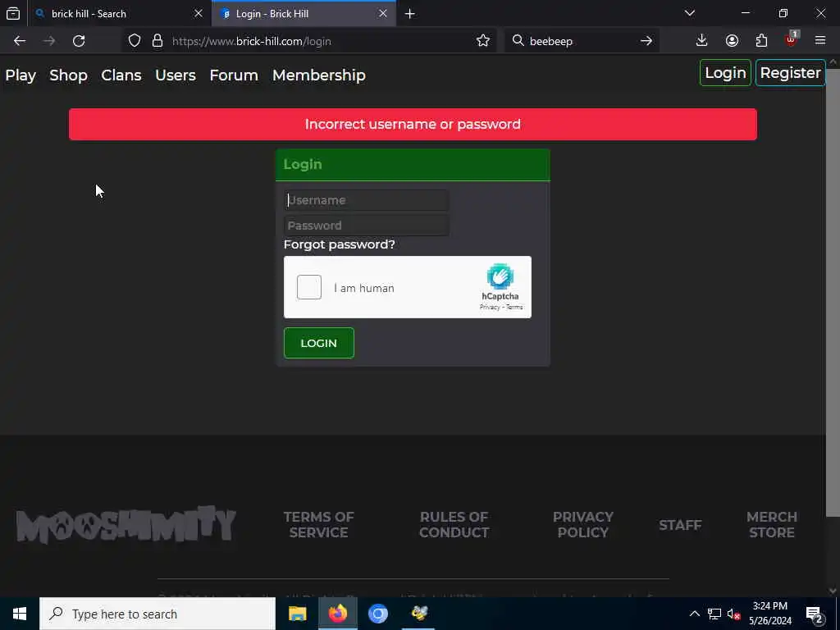Close the Login - Brick Hill tab
This screenshot has height=630, width=840.
click(x=383, y=13)
